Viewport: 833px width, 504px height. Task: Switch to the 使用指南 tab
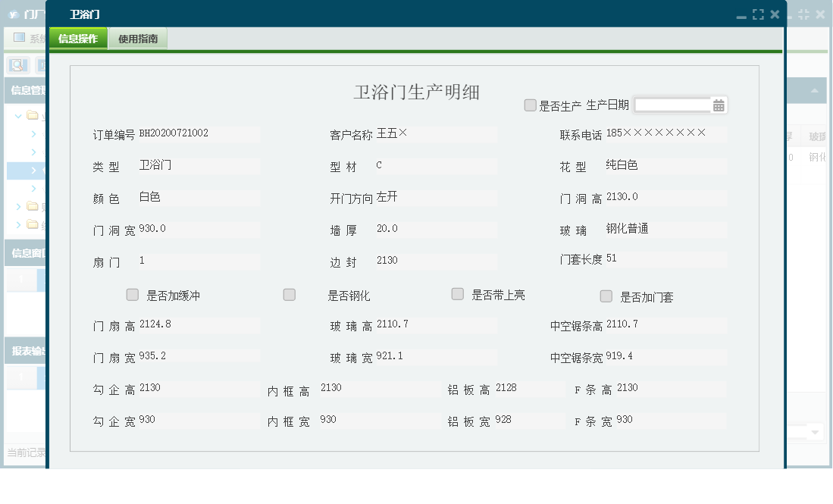pos(139,38)
